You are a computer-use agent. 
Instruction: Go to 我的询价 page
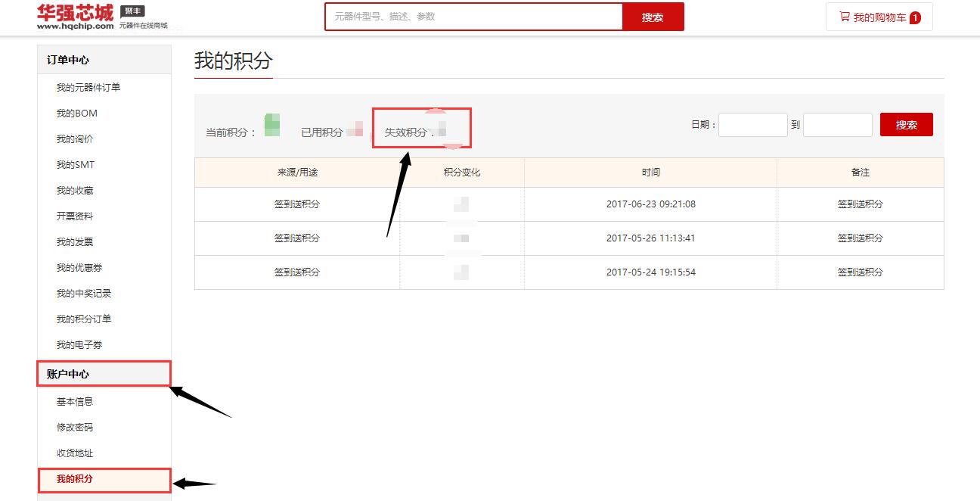pos(75,139)
